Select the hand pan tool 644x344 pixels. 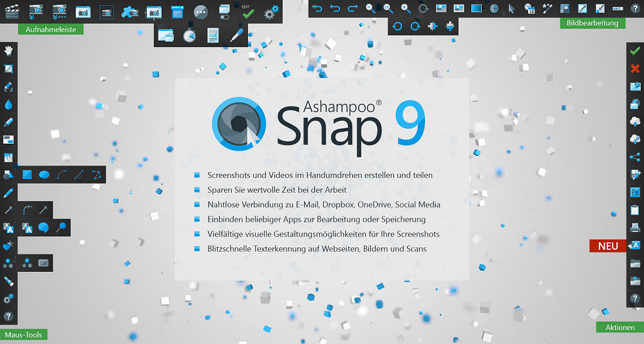9,50
